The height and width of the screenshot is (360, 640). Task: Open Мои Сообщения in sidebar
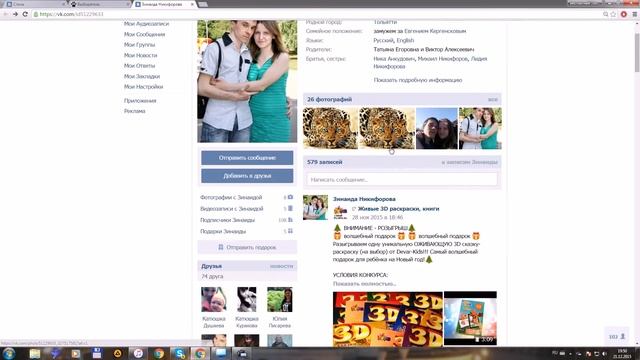pos(144,34)
